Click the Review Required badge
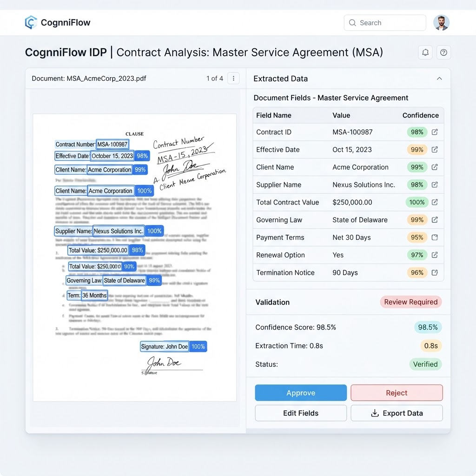The height and width of the screenshot is (476, 476). click(x=411, y=302)
